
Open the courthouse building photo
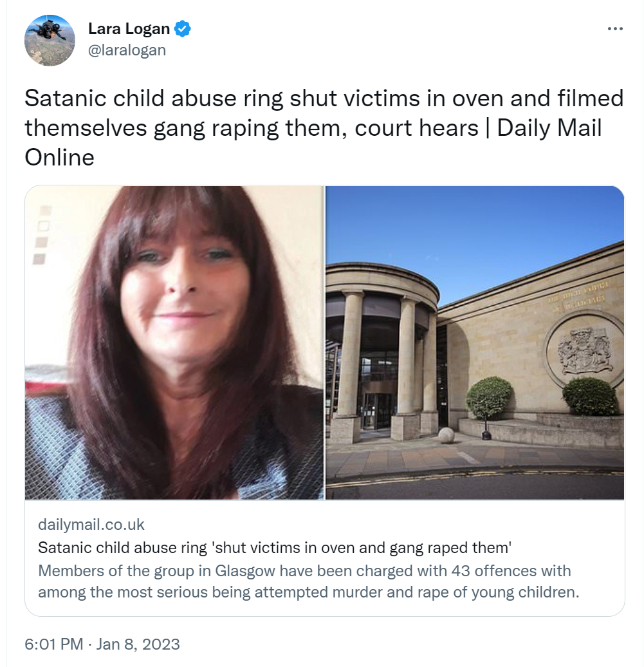[475, 343]
